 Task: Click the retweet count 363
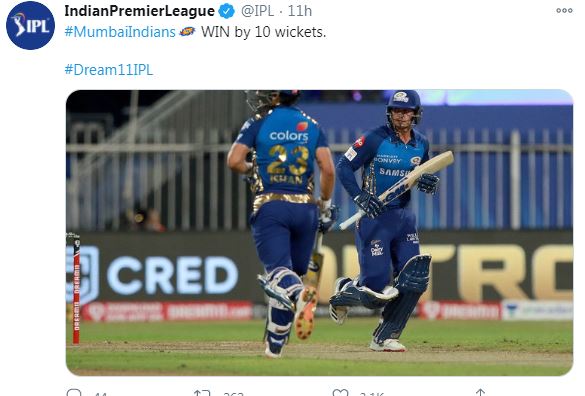234,393
